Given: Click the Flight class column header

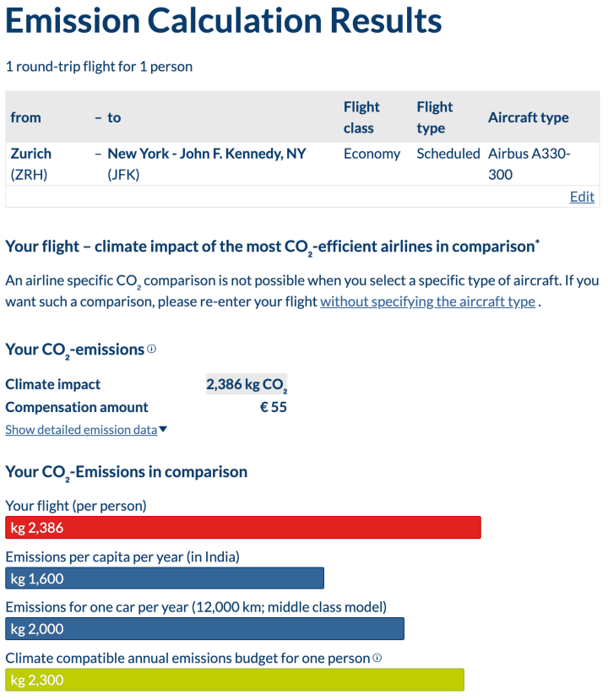Looking at the screenshot, I should pos(361,117).
